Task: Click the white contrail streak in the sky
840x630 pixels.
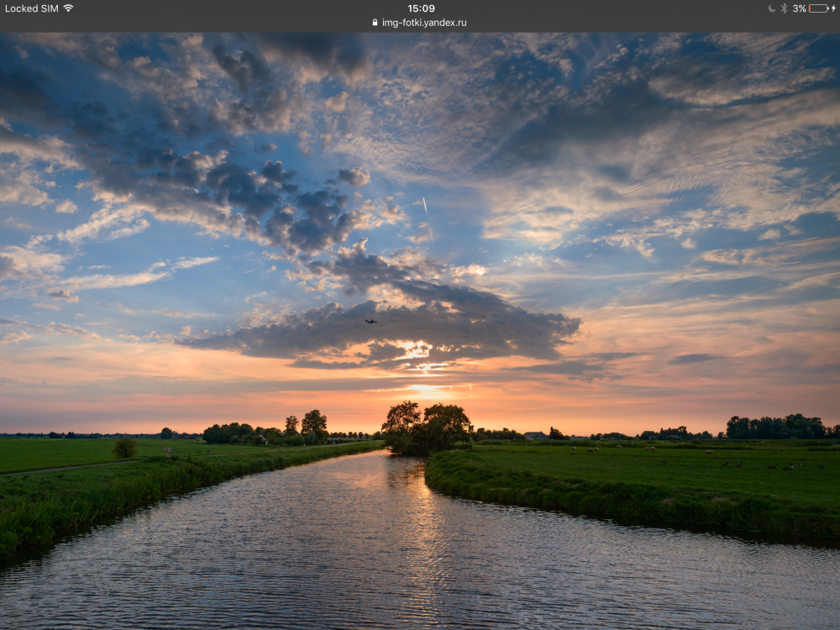Action: tap(425, 204)
